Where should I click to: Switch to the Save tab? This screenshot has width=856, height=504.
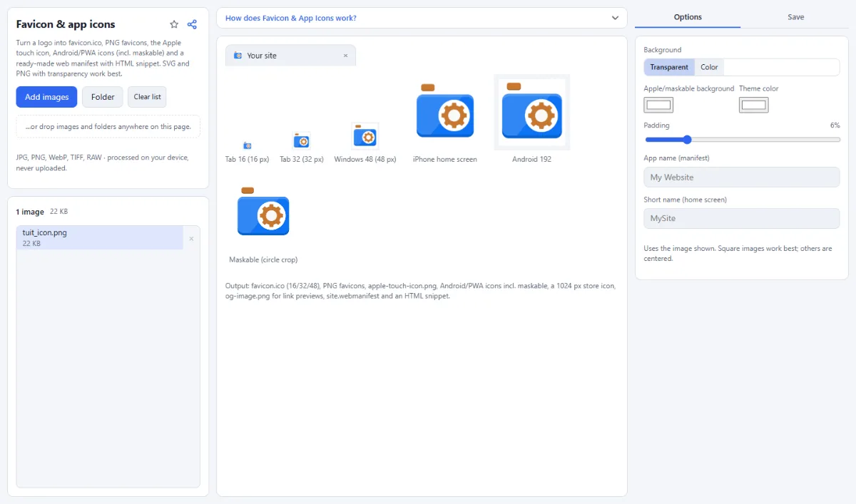[796, 17]
